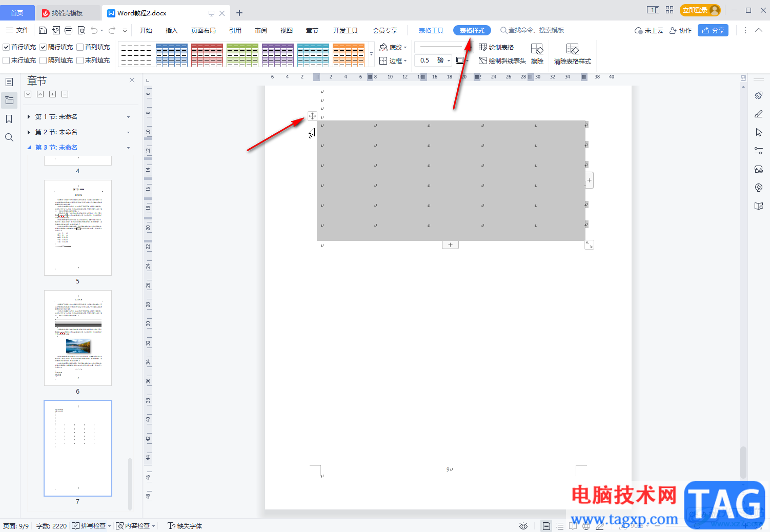Click the rocket icon in right sidebar
Screen dimensions: 770x532
click(759, 95)
